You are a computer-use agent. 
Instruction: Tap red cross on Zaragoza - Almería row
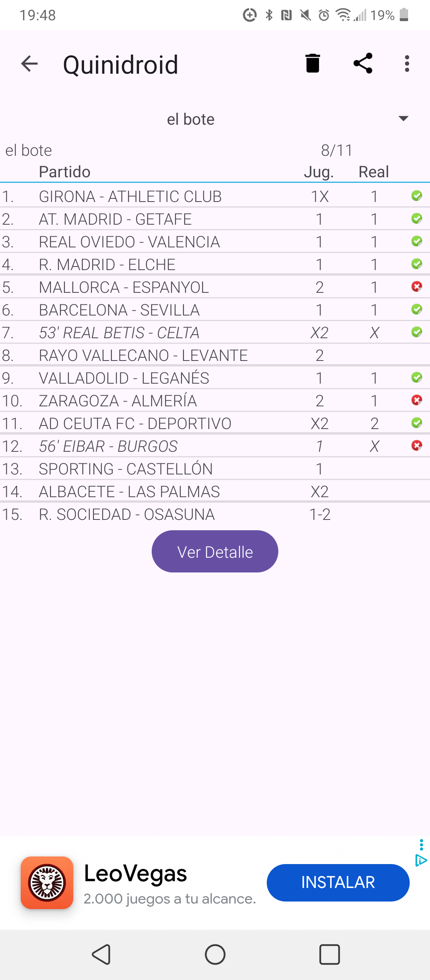416,400
